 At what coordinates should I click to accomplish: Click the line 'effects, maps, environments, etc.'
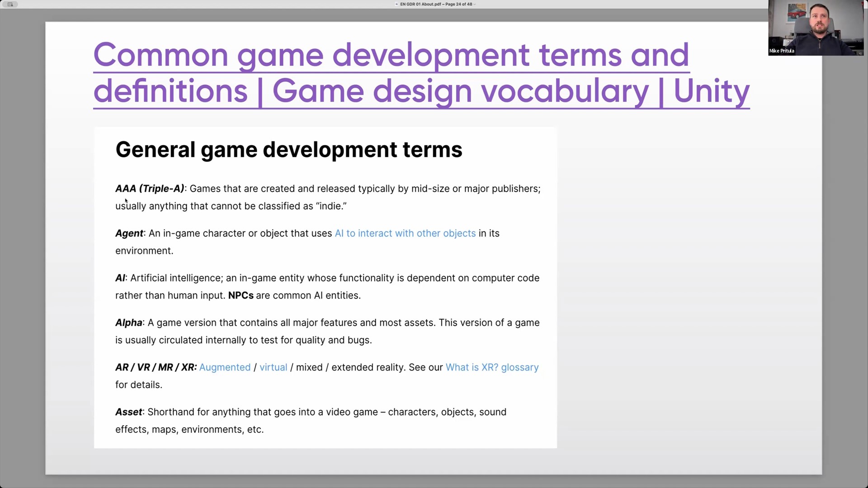[189, 430]
